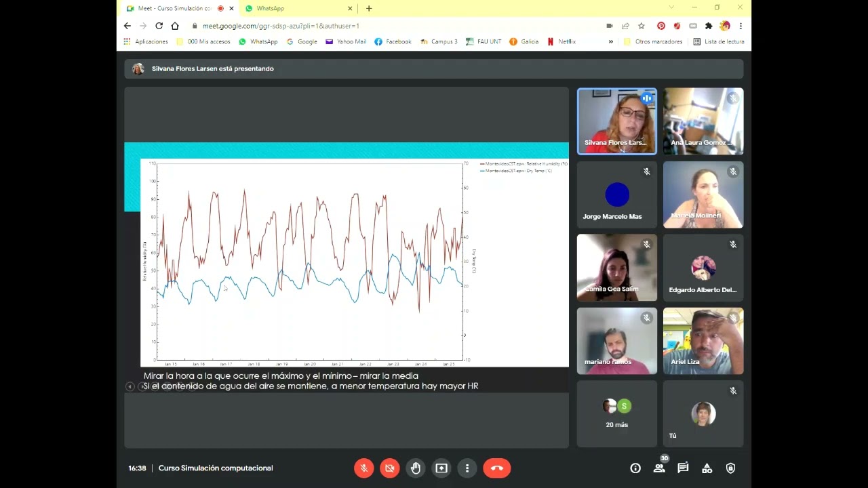Open host controls shield icon
The height and width of the screenshot is (488, 868).
tap(730, 468)
